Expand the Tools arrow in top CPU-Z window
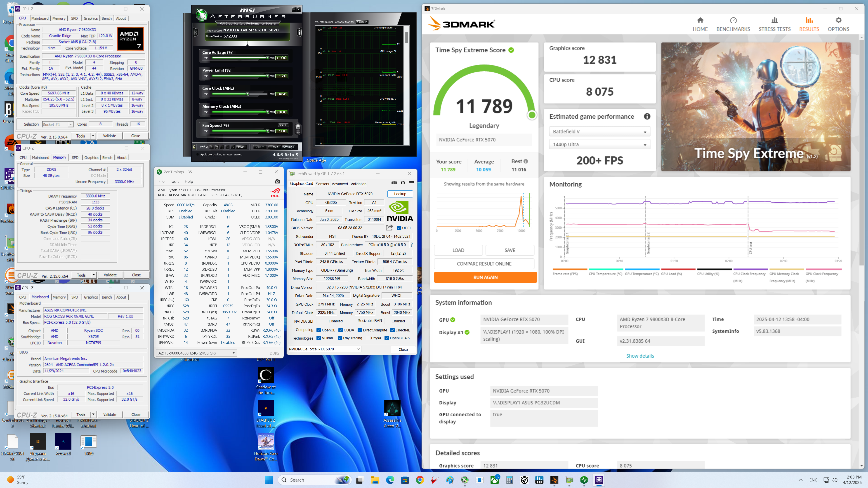The width and height of the screenshot is (868, 488). pyautogui.click(x=93, y=136)
